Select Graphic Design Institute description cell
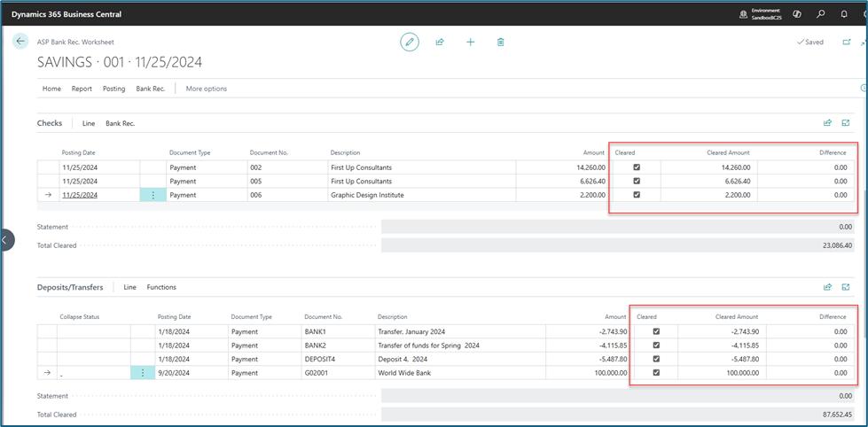The height and width of the screenshot is (427, 868). pyautogui.click(x=422, y=195)
